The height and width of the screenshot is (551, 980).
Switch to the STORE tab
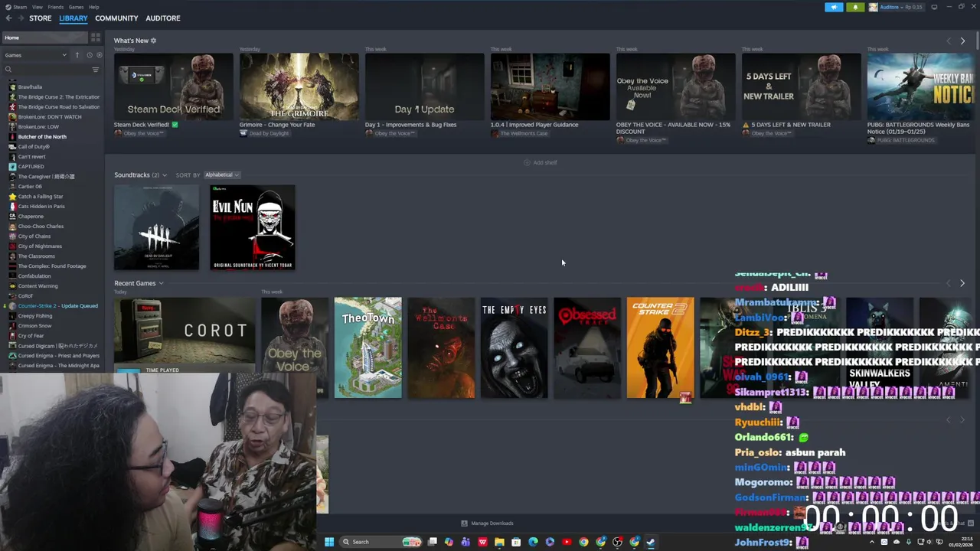pos(41,18)
